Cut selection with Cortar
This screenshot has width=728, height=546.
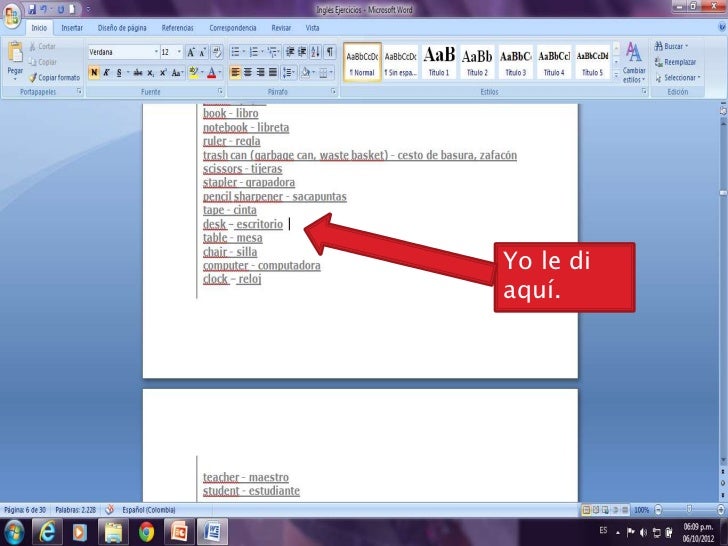click(42, 46)
